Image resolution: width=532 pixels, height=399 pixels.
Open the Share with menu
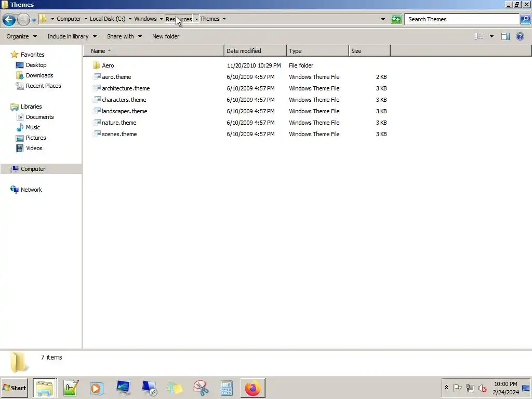[x=124, y=36]
